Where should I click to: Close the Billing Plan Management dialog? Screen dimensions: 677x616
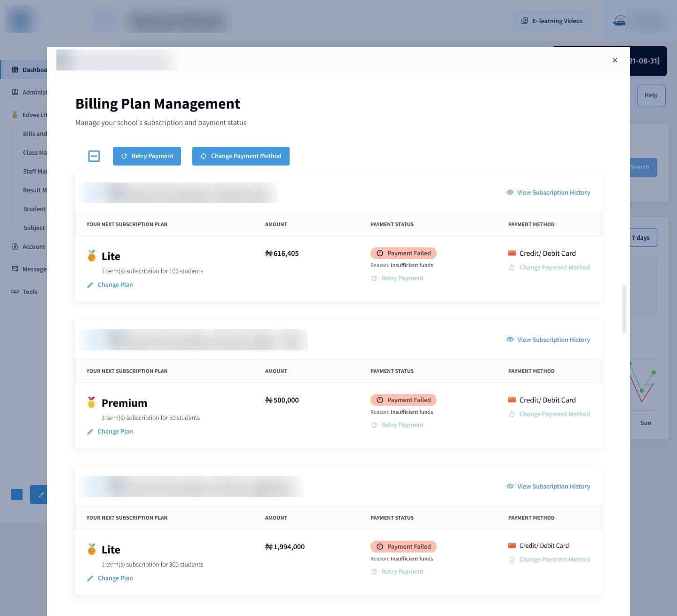(615, 60)
